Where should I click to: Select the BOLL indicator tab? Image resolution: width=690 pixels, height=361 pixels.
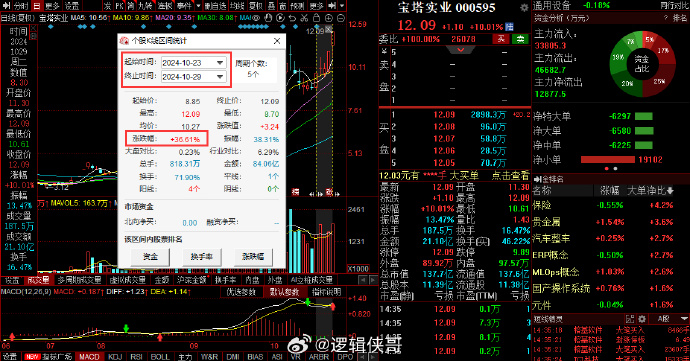pyautogui.click(x=160, y=357)
